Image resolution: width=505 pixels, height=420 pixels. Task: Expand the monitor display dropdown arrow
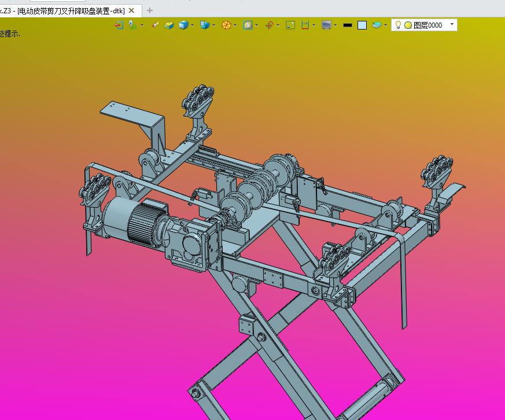[336, 25]
